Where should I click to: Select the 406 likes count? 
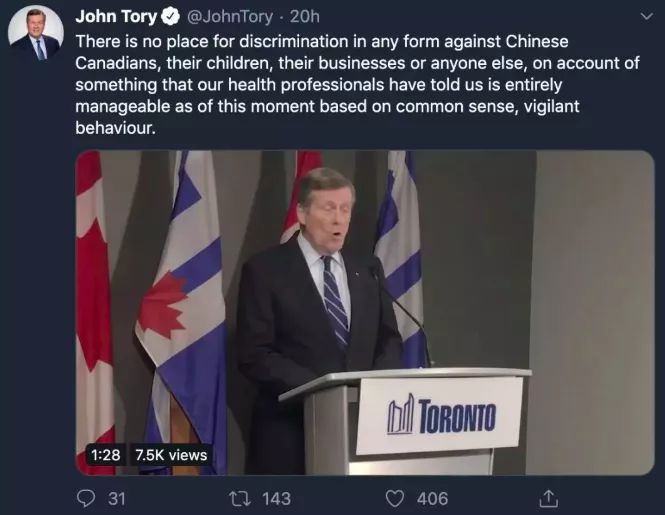point(432,499)
